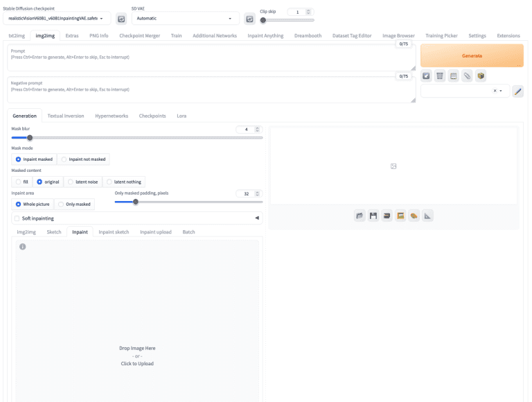Image resolution: width=532 pixels, height=402 pixels.
Task: Expand the Soft inpainting section arrow
Action: [257, 218]
